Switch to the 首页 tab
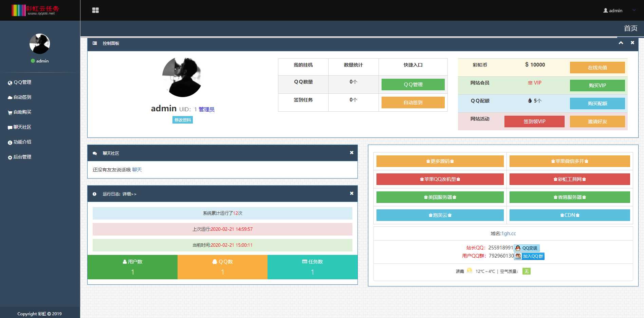The height and width of the screenshot is (318, 644). (x=630, y=29)
